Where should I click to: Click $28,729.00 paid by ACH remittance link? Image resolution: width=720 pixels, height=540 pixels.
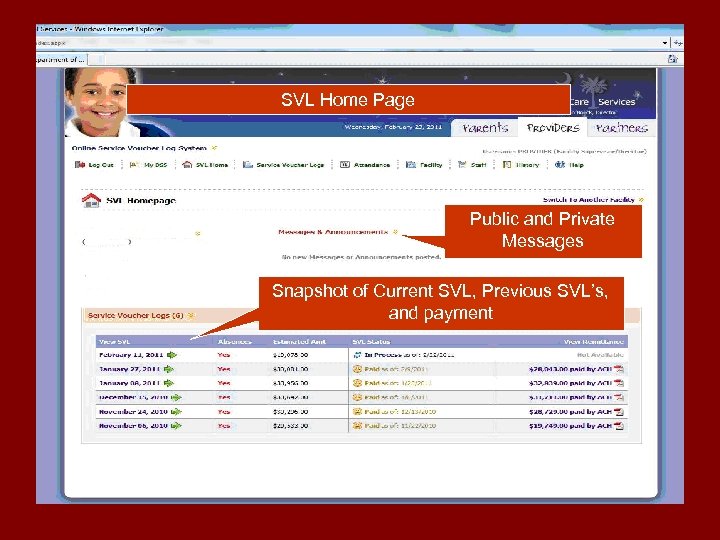[570, 412]
